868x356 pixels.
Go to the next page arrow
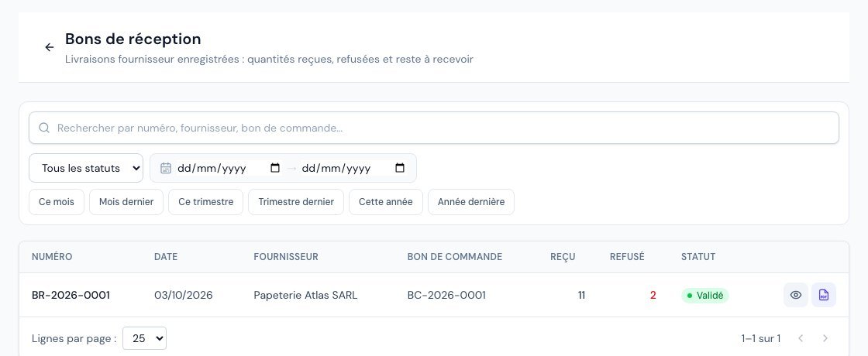pyautogui.click(x=825, y=338)
